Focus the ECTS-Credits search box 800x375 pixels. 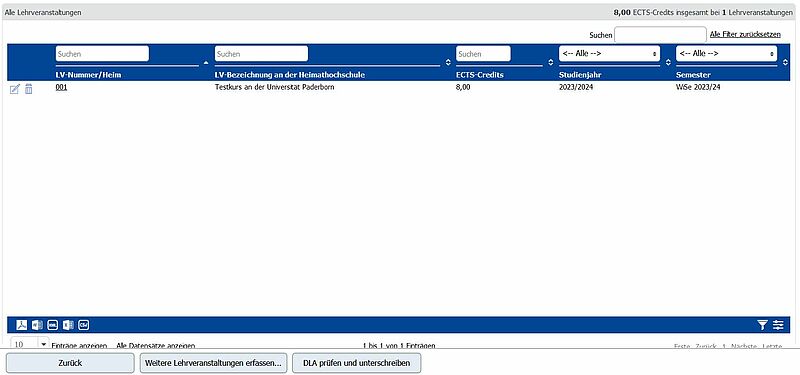coord(483,54)
